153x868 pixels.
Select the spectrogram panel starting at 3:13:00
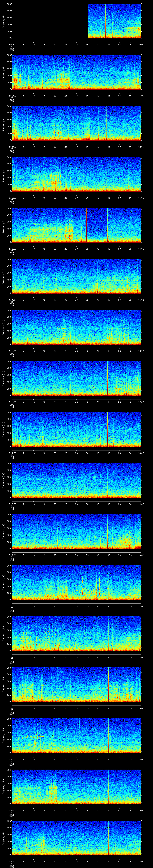click(x=77, y=225)
